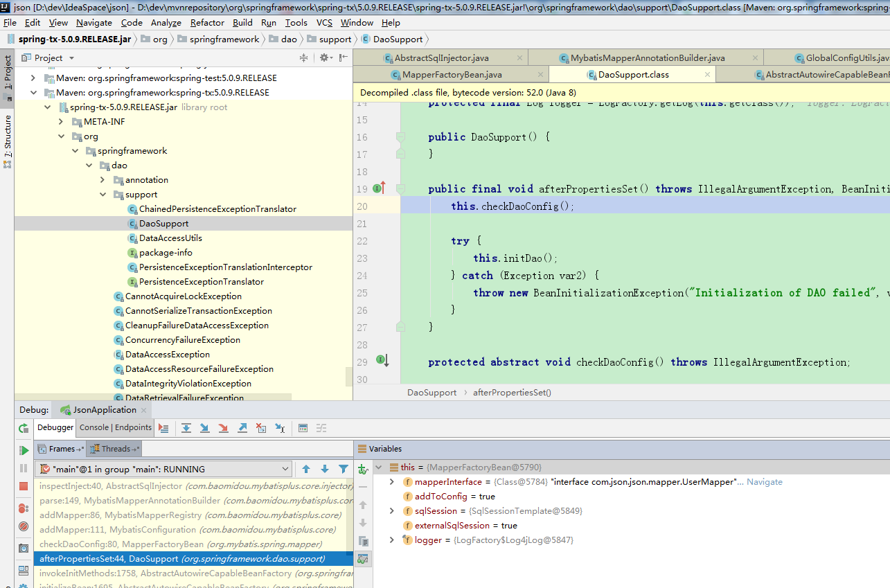Viewport: 890px width, 588px height.
Task: Click trace current stream chain icon
Action: tap(321, 428)
